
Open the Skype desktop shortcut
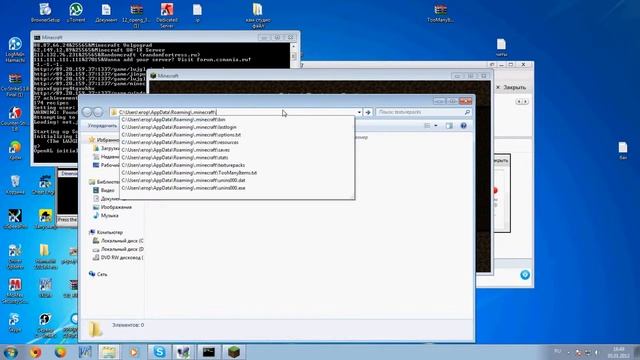(x=14, y=322)
